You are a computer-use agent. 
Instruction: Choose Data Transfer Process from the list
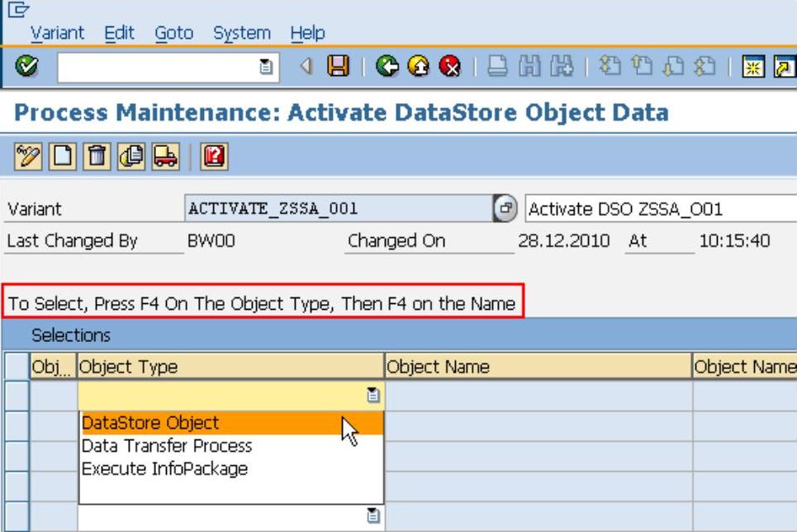(x=167, y=446)
